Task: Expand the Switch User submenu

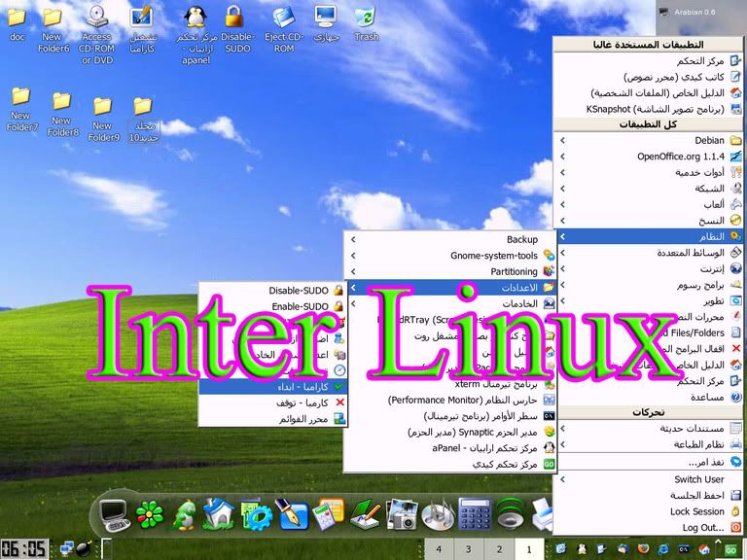Action: [650, 479]
